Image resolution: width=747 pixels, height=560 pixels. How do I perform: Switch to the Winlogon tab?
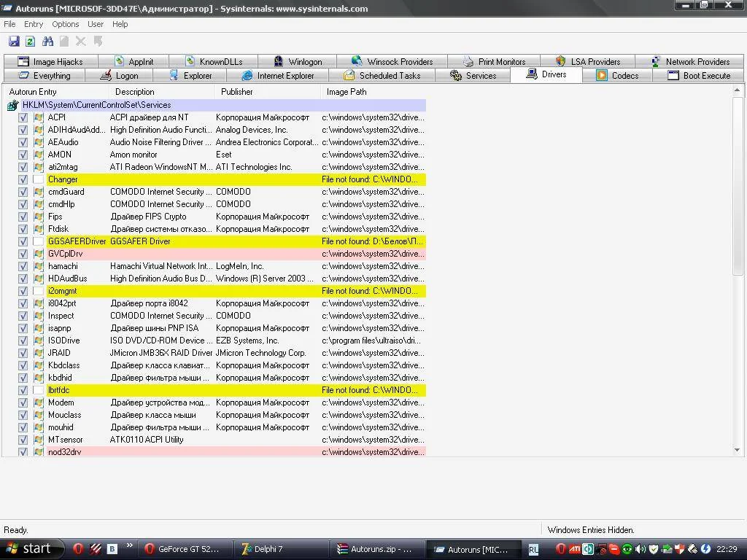[x=298, y=61]
